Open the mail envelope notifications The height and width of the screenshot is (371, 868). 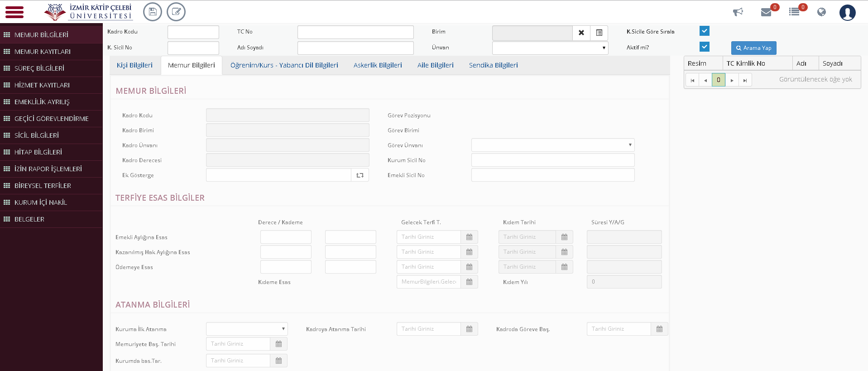coord(766,12)
